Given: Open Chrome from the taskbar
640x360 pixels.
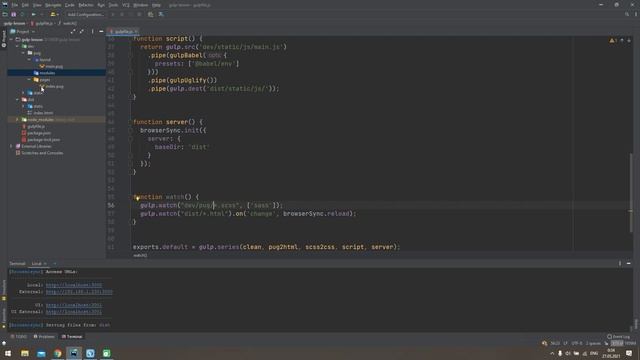Looking at the screenshot, I should (58, 353).
